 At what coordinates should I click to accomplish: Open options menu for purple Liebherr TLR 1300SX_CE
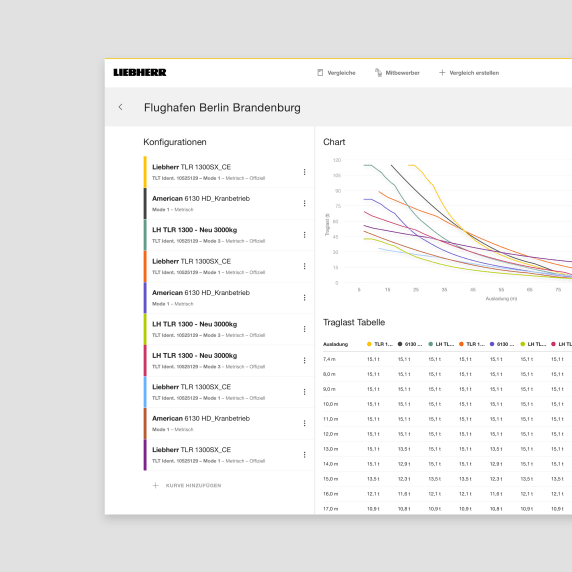[x=304, y=455]
